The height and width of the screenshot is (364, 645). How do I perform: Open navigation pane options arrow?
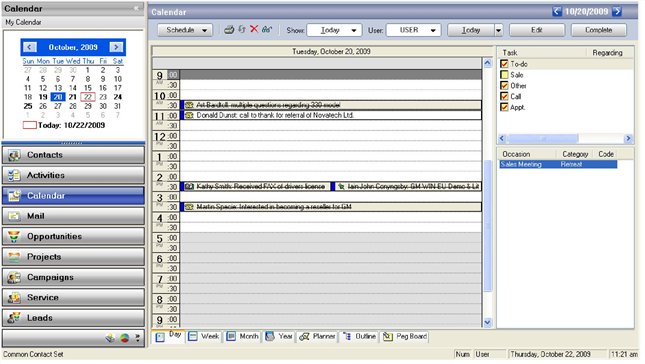[137, 338]
